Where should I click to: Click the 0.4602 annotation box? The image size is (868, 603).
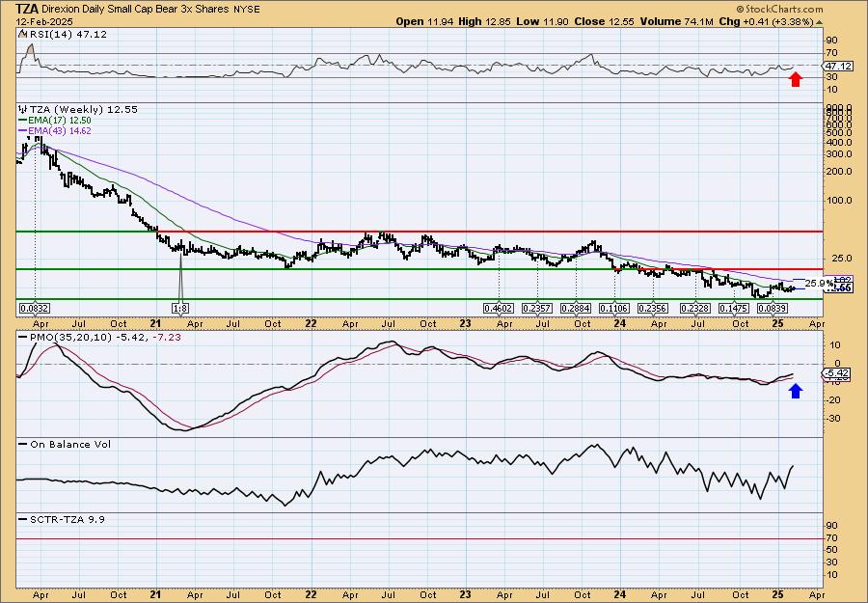coord(499,308)
